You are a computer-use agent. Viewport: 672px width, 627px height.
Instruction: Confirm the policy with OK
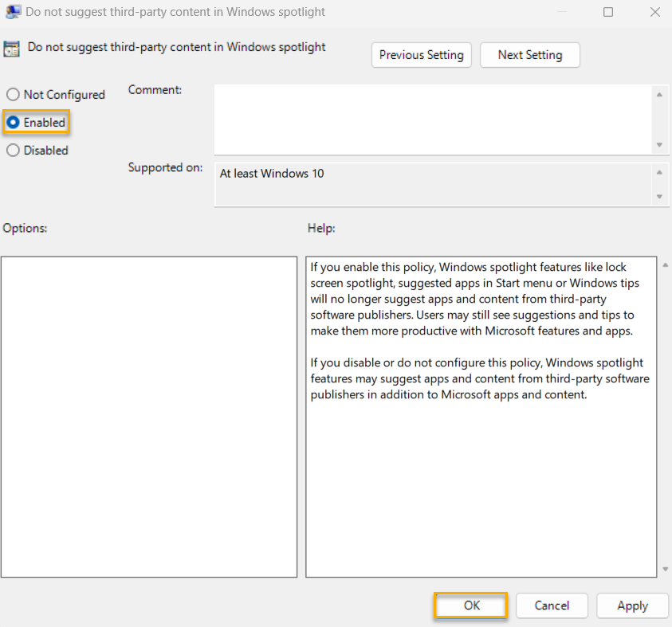(470, 605)
